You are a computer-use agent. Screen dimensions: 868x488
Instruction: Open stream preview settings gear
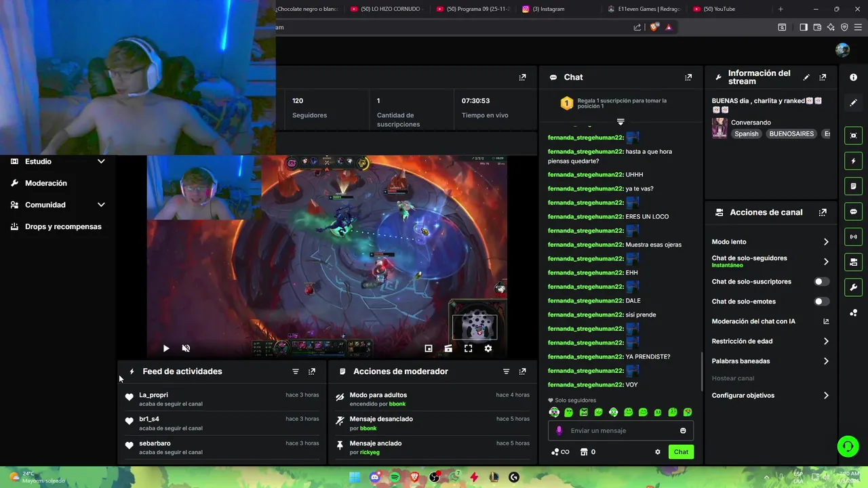[x=488, y=348]
